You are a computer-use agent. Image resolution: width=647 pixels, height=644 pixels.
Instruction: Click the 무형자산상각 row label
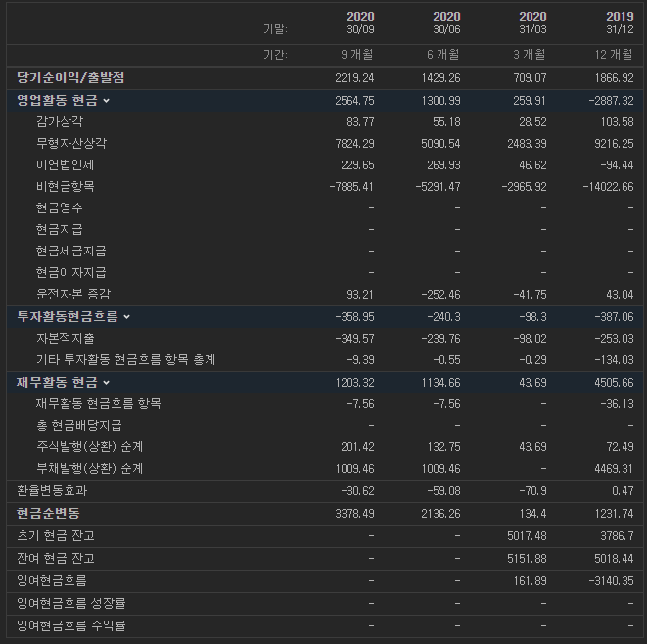point(71,143)
